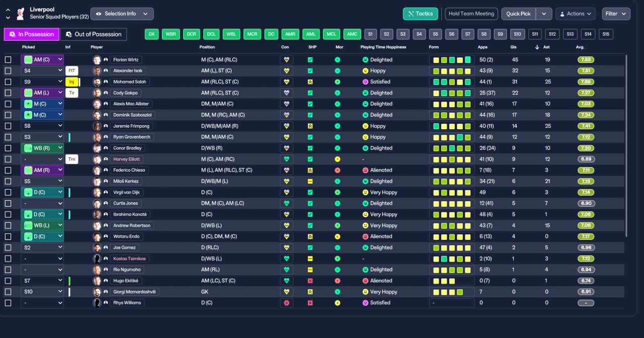
Task: Click Kostas Tsimikas' silhouette portrait
Action: pos(97,259)
